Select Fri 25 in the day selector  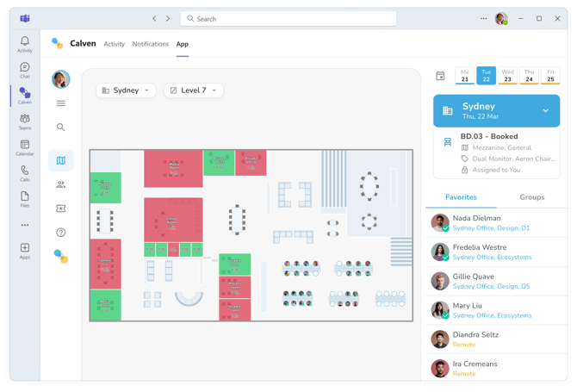(550, 76)
